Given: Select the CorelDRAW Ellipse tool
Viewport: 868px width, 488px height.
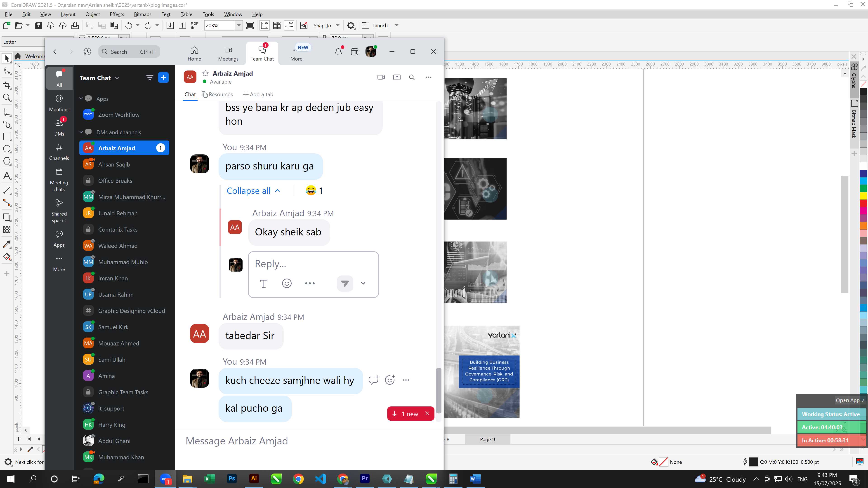Looking at the screenshot, I should (7, 149).
